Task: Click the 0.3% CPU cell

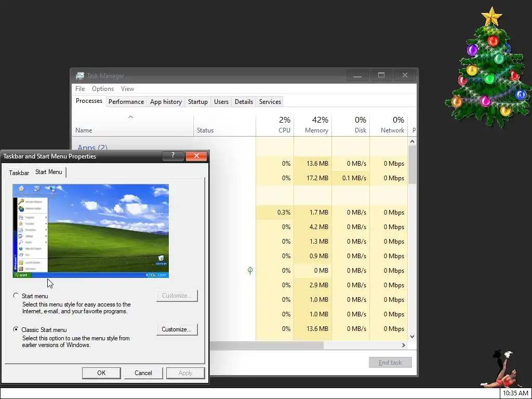Action: point(275,212)
